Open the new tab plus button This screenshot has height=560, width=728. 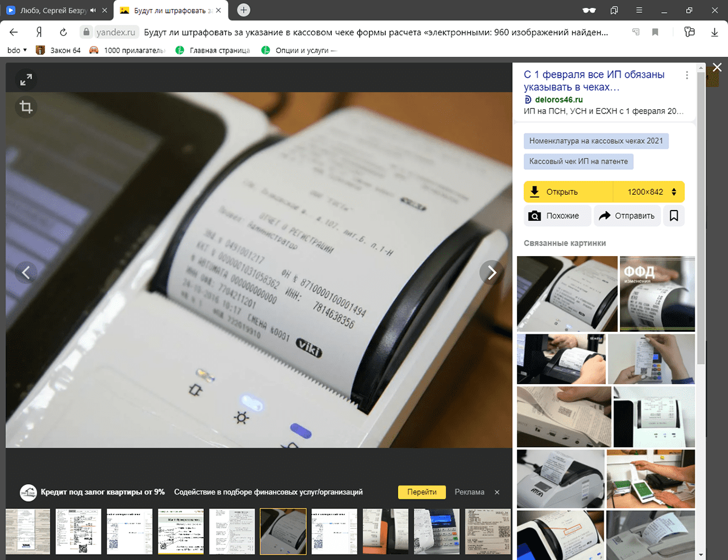243,10
